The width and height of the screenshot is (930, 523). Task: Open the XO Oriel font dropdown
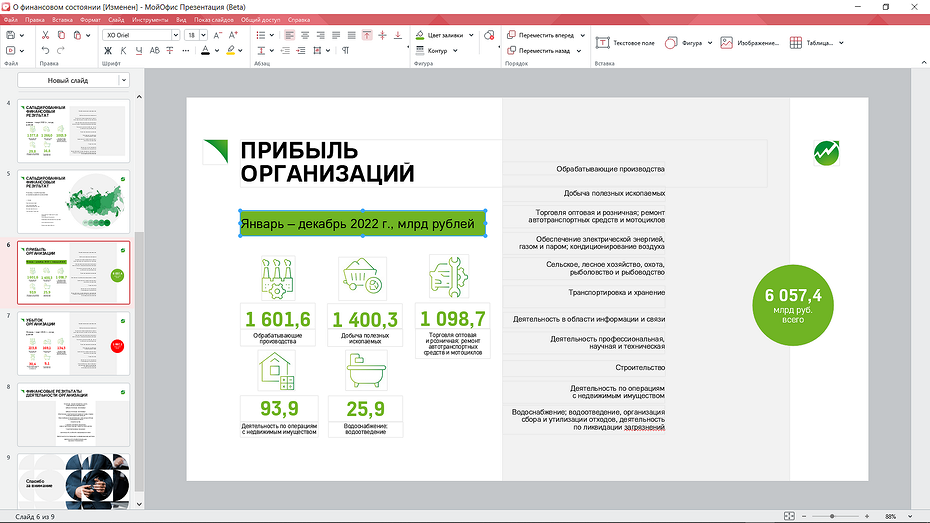tap(176, 36)
